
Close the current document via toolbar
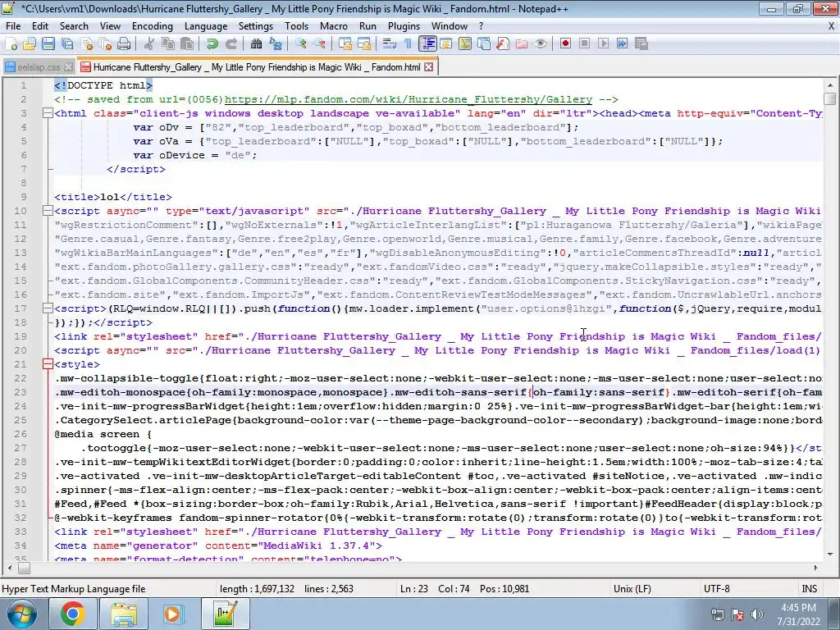[x=87, y=44]
